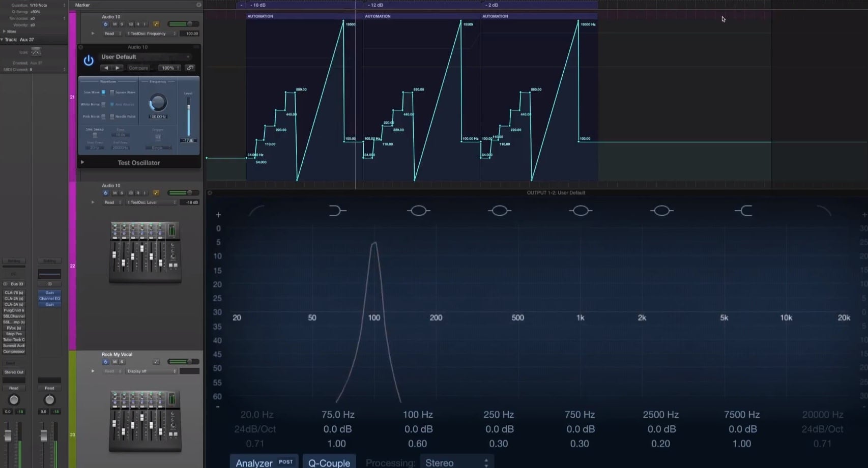Solo the Audio 10 Level track
The height and width of the screenshot is (468, 868).
122,193
